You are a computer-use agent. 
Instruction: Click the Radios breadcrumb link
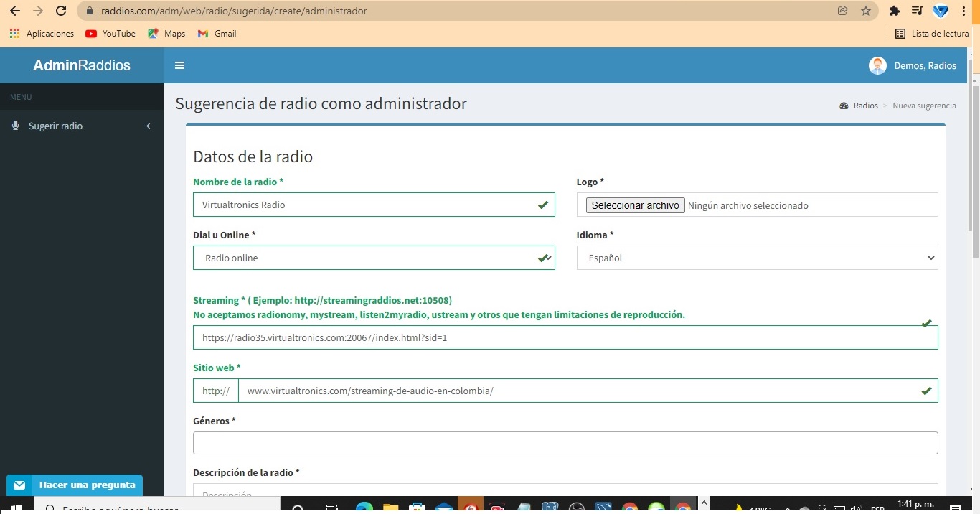(865, 106)
